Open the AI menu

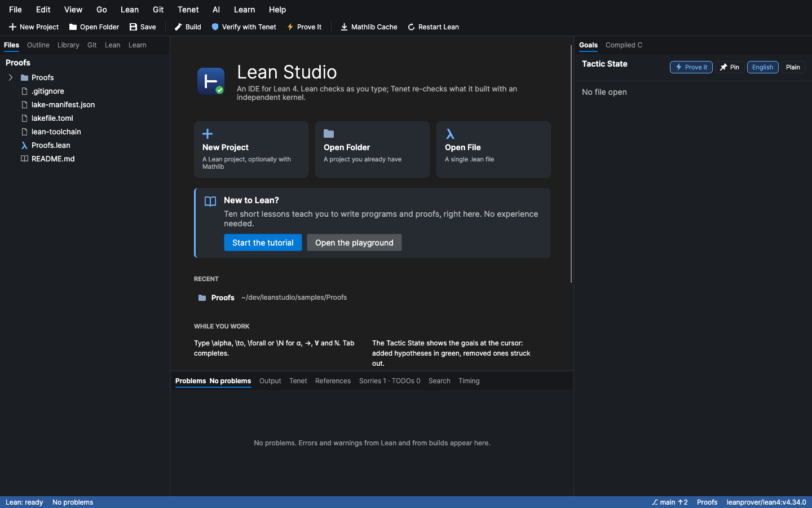coord(216,10)
